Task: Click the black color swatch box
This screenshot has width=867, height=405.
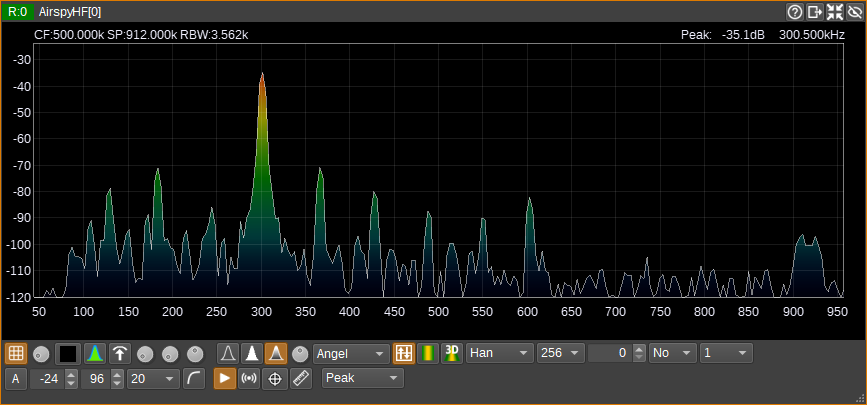Action: click(69, 353)
